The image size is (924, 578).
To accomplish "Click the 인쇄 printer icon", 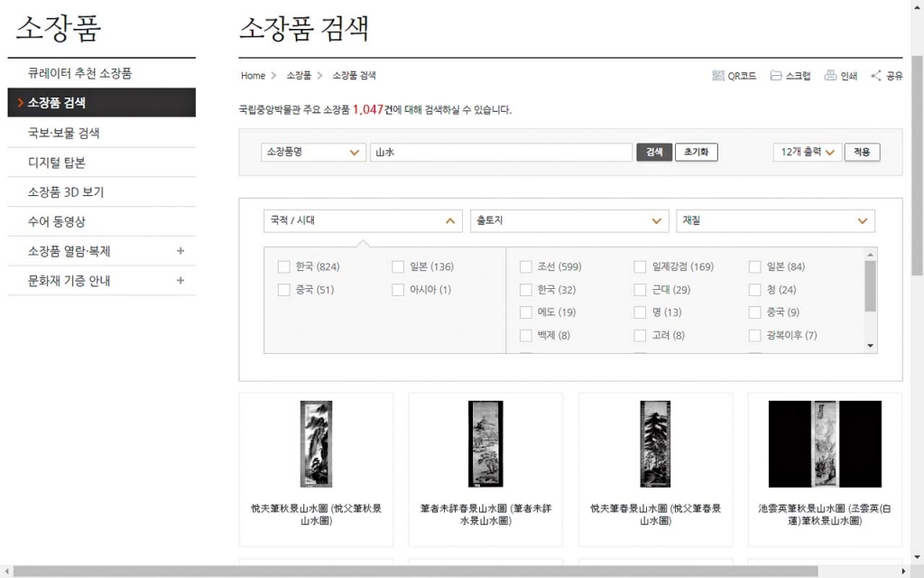I will [830, 76].
